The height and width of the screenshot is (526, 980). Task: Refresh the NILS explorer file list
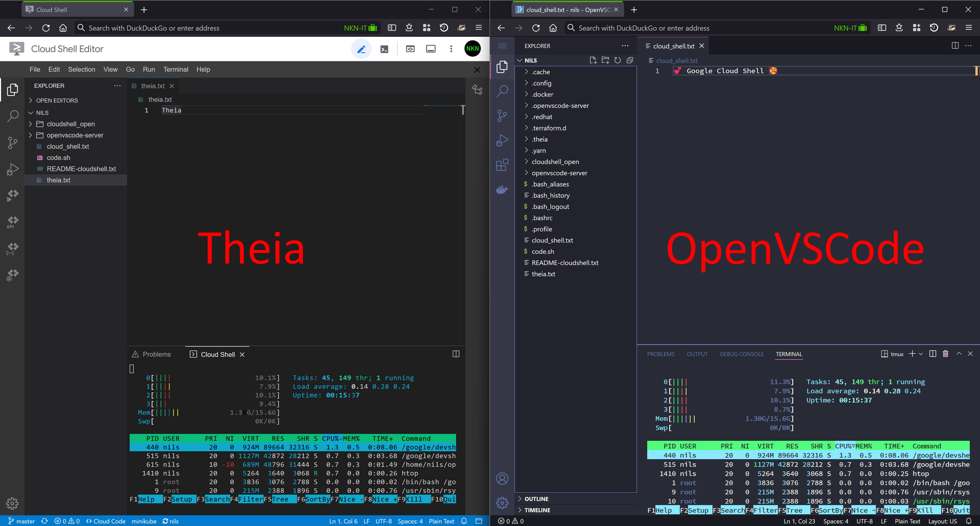617,60
